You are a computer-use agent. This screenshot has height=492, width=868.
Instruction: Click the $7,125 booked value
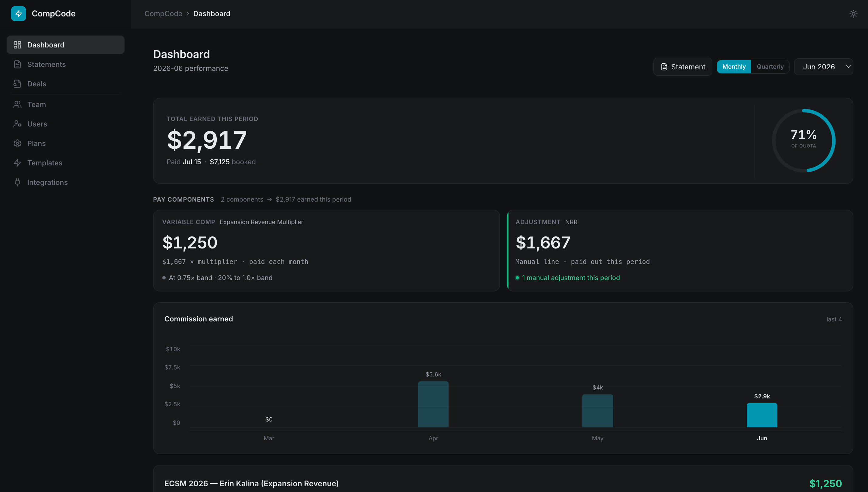click(219, 162)
